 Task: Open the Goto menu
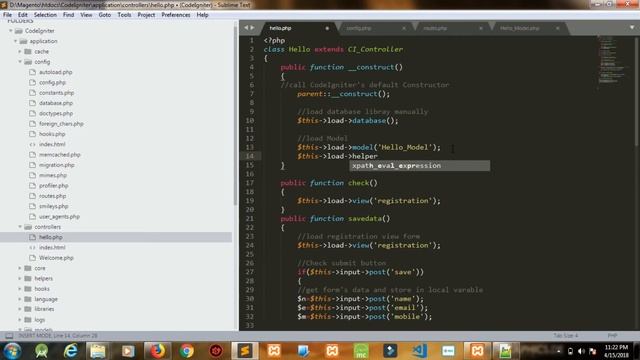click(x=104, y=15)
